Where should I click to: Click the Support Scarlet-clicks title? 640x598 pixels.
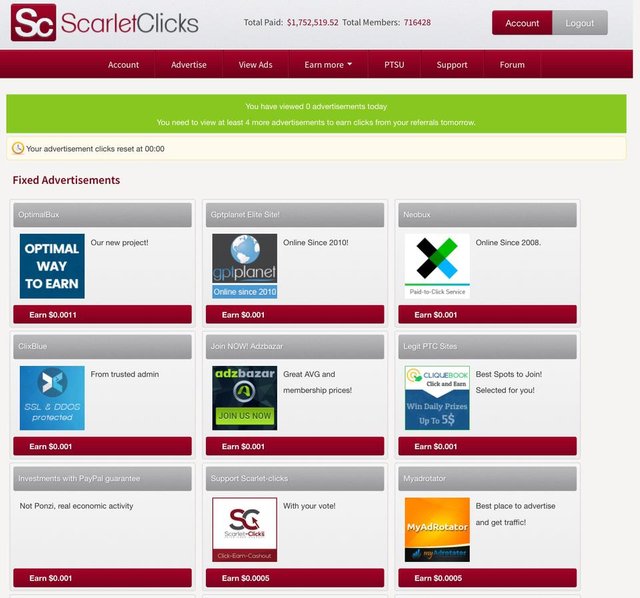coord(295,478)
